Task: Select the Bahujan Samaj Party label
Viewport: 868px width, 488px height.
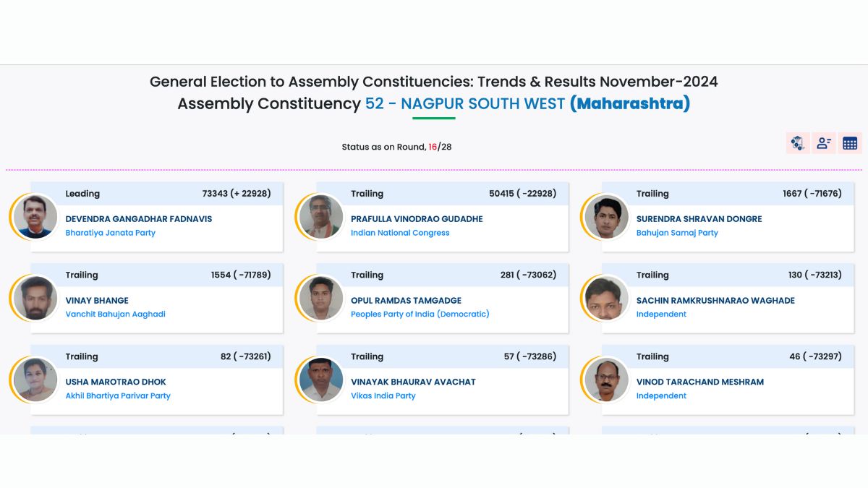Action: (x=677, y=233)
